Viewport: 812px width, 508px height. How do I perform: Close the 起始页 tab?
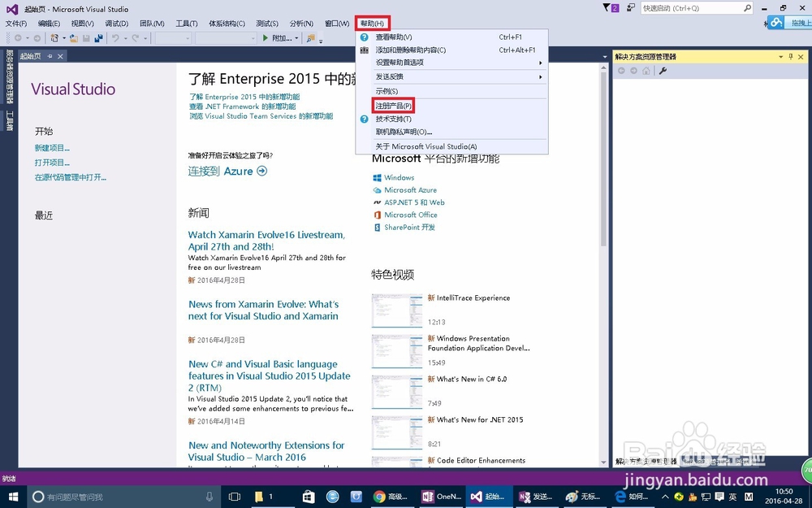pos(60,56)
